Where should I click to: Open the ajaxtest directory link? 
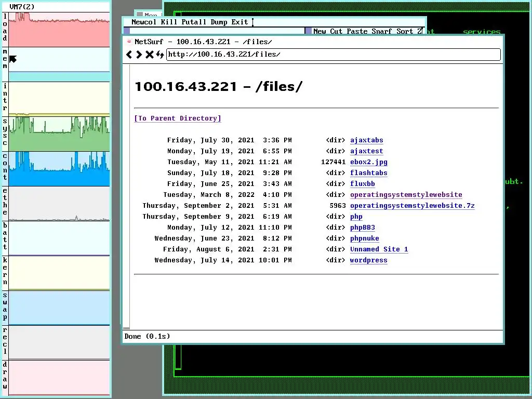[366, 151]
